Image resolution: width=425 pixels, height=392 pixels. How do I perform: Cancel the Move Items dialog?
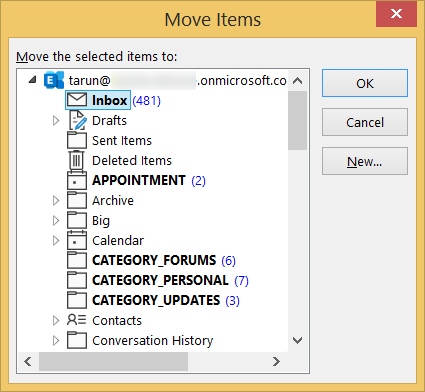pos(365,122)
